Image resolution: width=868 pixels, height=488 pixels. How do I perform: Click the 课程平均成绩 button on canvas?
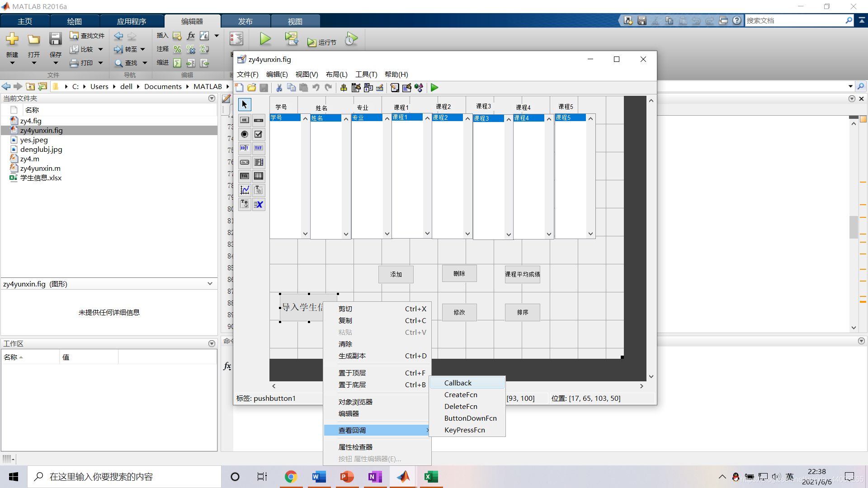[x=522, y=274]
